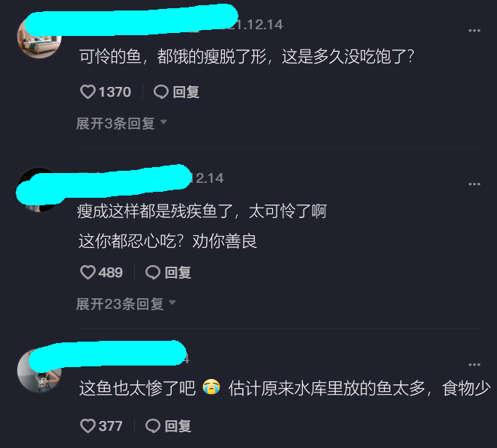
Task: Open more options for the second comment
Action: [x=475, y=184]
